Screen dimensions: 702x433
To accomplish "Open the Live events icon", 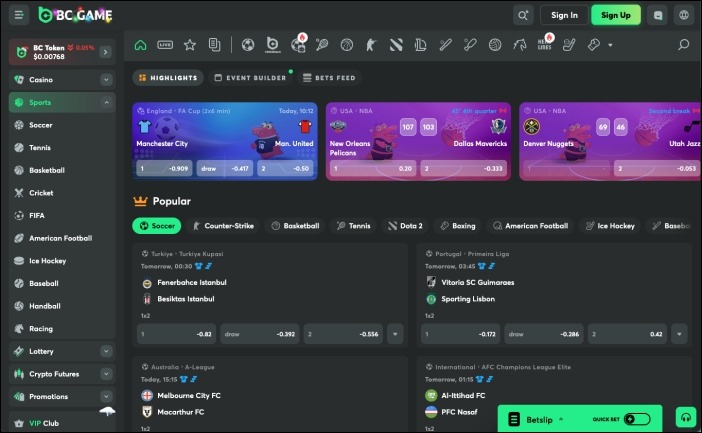I will [165, 45].
